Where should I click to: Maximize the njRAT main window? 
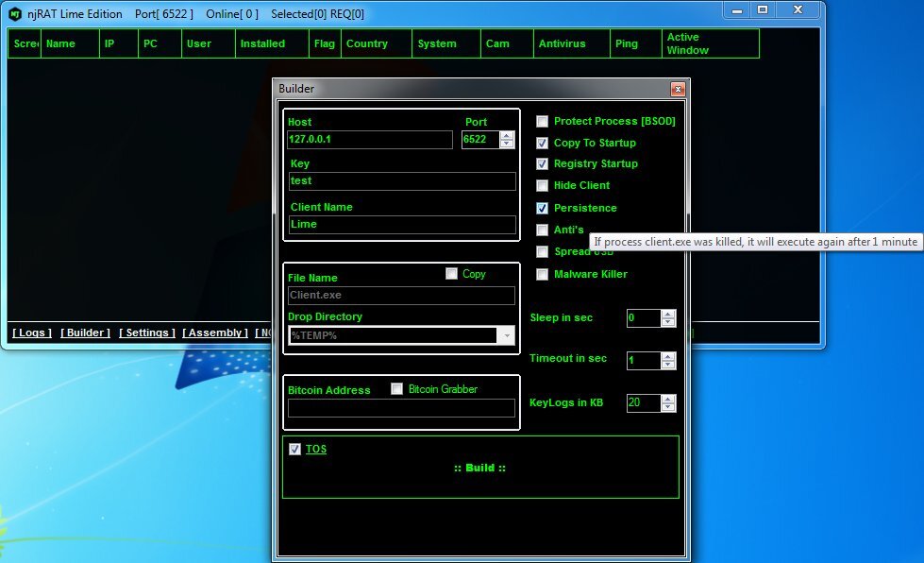click(x=763, y=10)
